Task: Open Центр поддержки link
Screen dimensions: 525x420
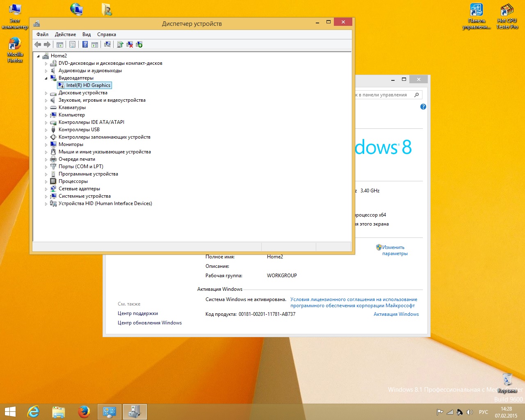Action: pos(138,313)
